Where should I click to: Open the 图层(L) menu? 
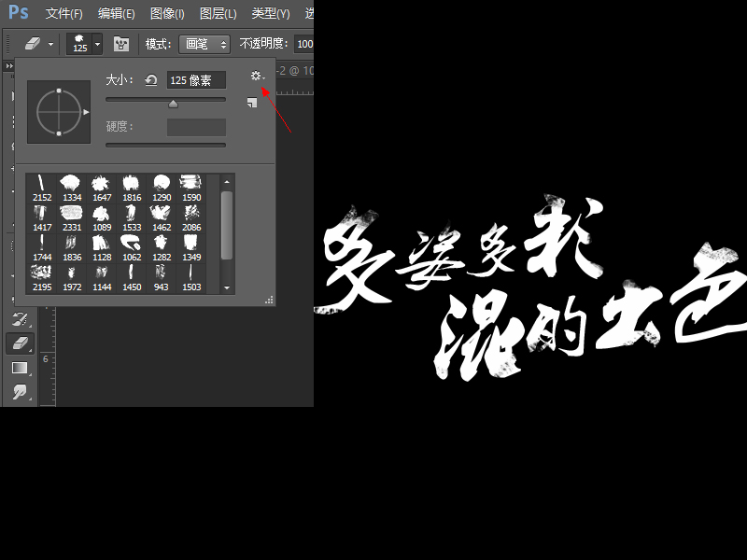218,13
